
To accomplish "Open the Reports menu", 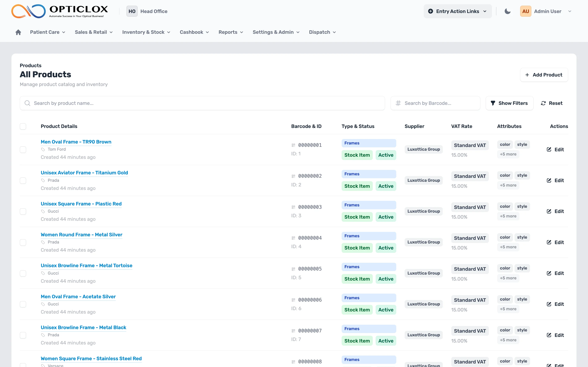I will [231, 32].
